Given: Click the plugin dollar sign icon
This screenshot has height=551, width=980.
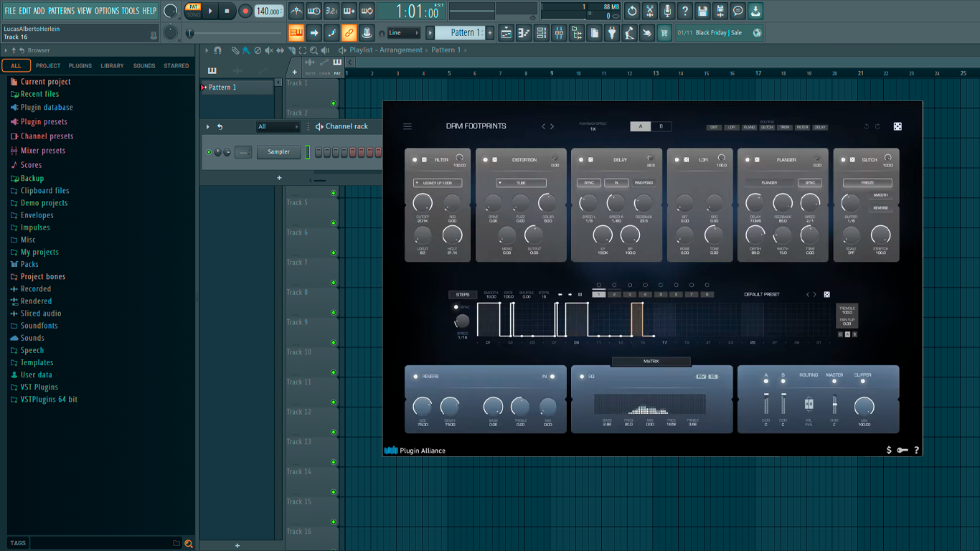Looking at the screenshot, I should pos(889,451).
